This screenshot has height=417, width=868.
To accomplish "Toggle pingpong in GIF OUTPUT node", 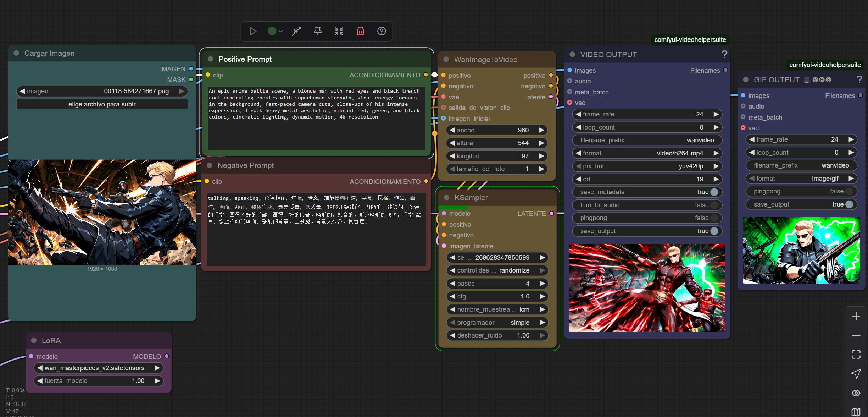I will 849,191.
